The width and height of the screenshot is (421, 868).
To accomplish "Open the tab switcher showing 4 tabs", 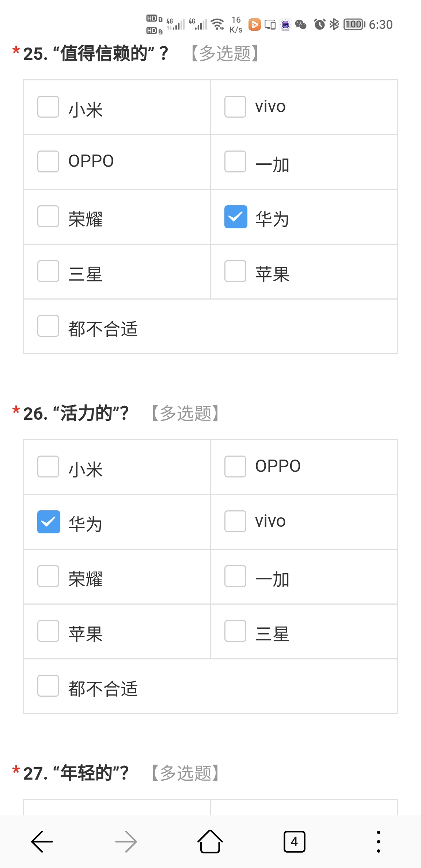I will pyautogui.click(x=294, y=842).
